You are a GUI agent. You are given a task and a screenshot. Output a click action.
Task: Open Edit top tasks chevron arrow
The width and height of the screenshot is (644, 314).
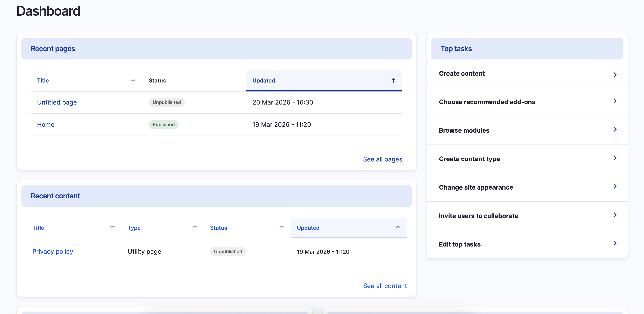(x=615, y=243)
